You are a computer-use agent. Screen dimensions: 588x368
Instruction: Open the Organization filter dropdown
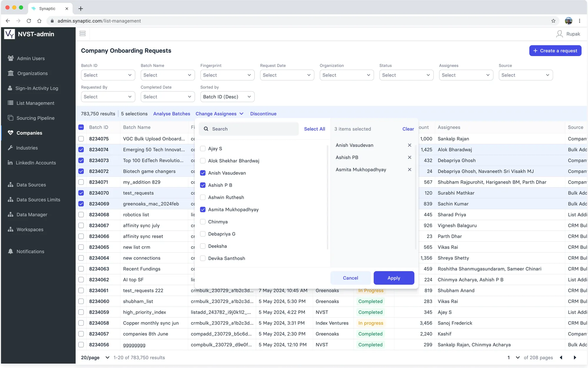(347, 75)
